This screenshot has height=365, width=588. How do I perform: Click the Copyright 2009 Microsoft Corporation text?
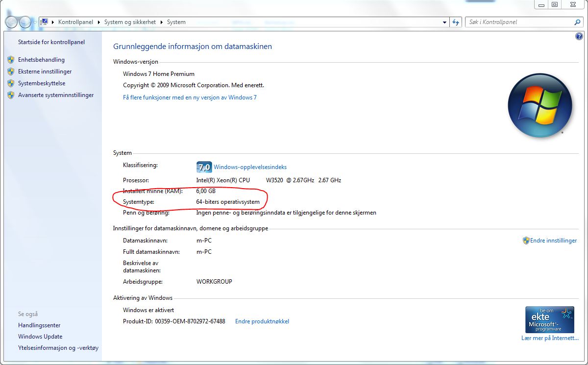pos(194,85)
